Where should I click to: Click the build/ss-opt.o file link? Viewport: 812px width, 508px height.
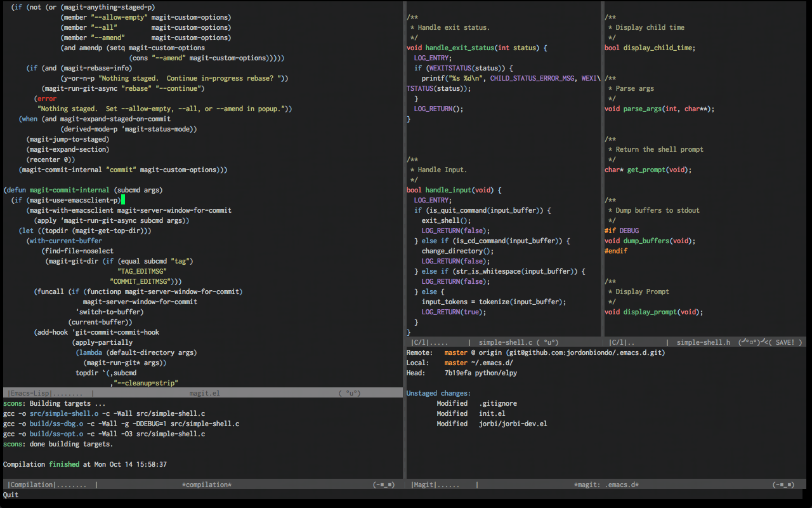tap(56, 434)
